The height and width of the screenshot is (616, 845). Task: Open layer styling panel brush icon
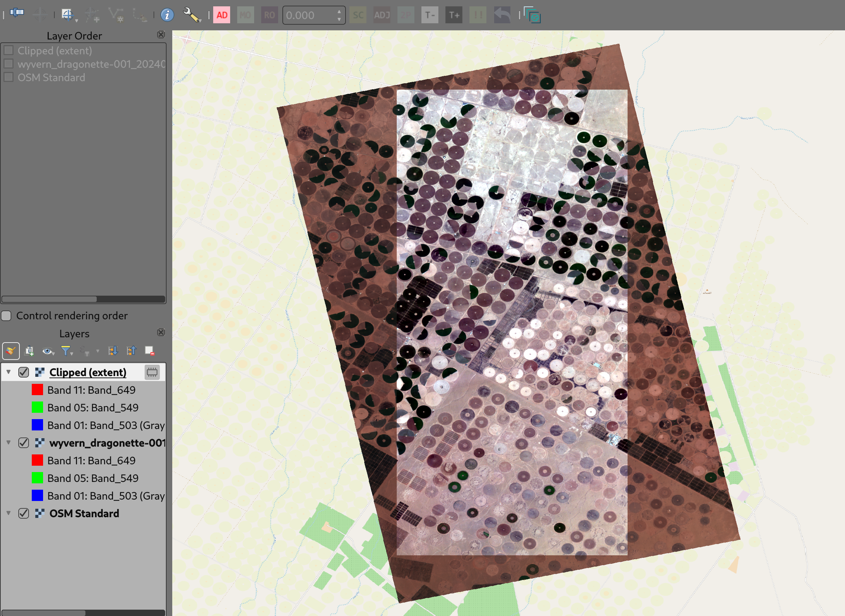click(x=11, y=351)
